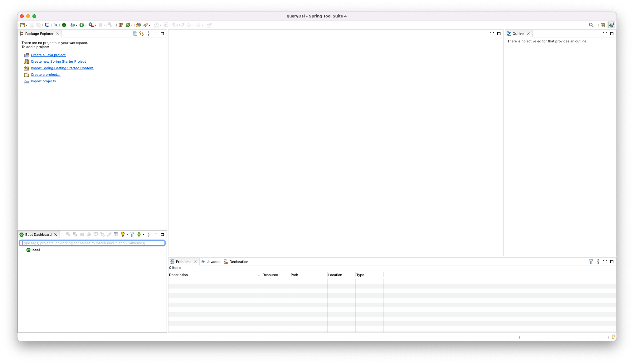
Task: Toggle the Boot Dashboard properties table view
Action: click(x=116, y=234)
